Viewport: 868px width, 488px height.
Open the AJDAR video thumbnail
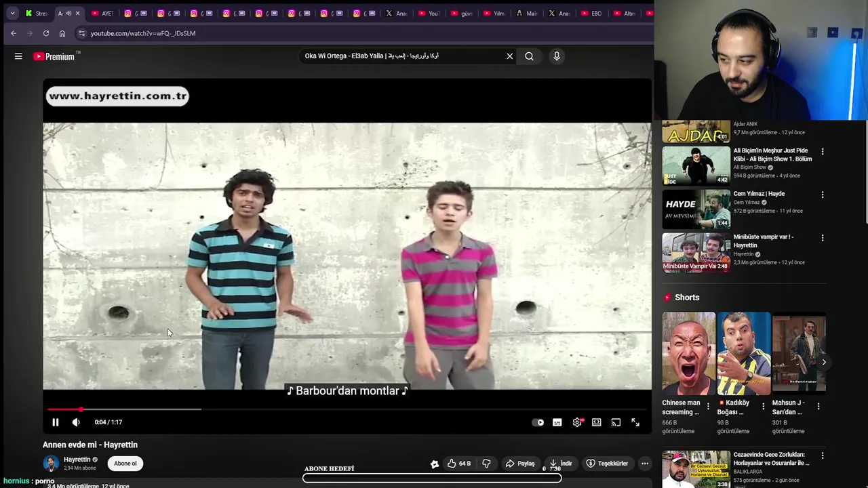click(x=696, y=131)
